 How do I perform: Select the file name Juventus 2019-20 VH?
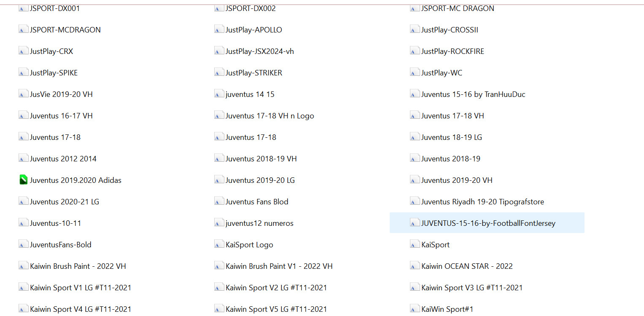[x=457, y=180]
